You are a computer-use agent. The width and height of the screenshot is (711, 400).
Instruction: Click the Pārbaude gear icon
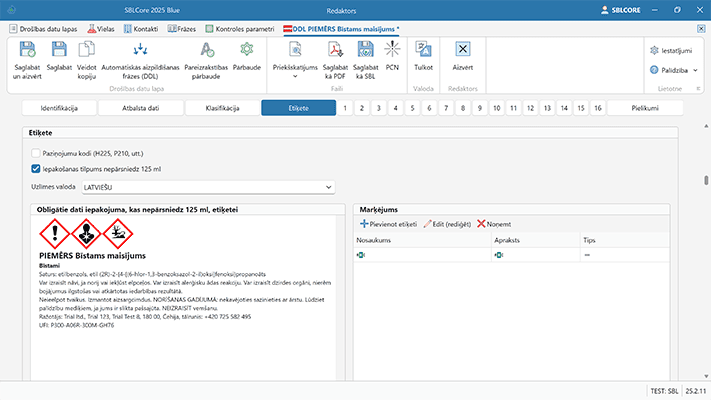click(x=246, y=48)
